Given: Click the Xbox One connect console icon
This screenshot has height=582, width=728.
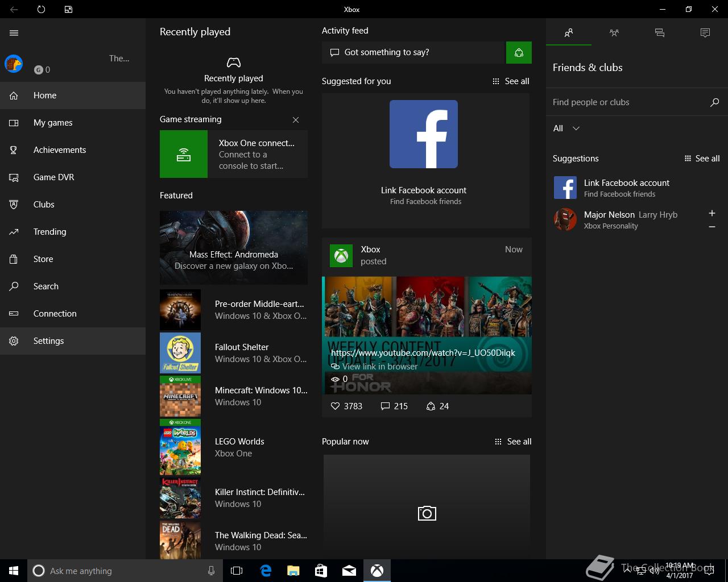Looking at the screenshot, I should click(x=184, y=154).
